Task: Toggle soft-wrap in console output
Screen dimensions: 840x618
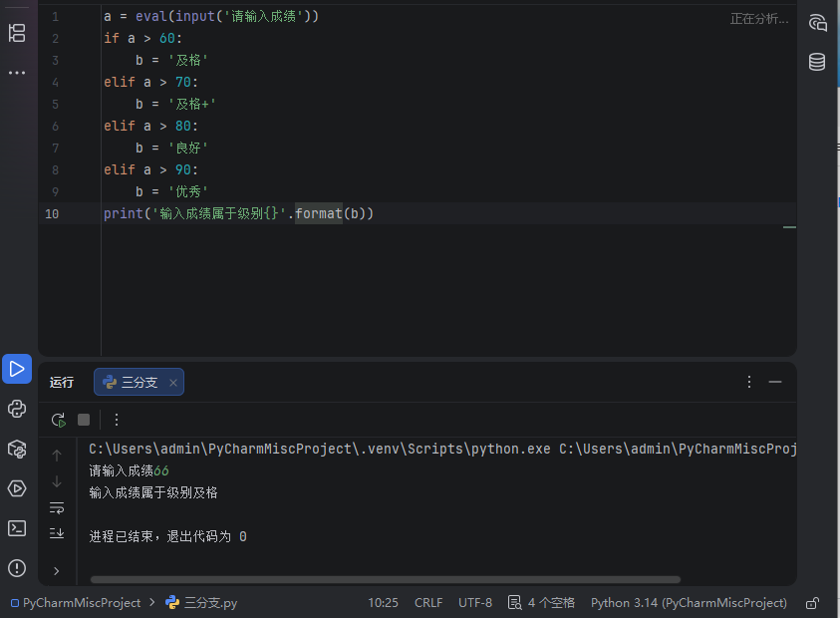Action: (x=57, y=507)
